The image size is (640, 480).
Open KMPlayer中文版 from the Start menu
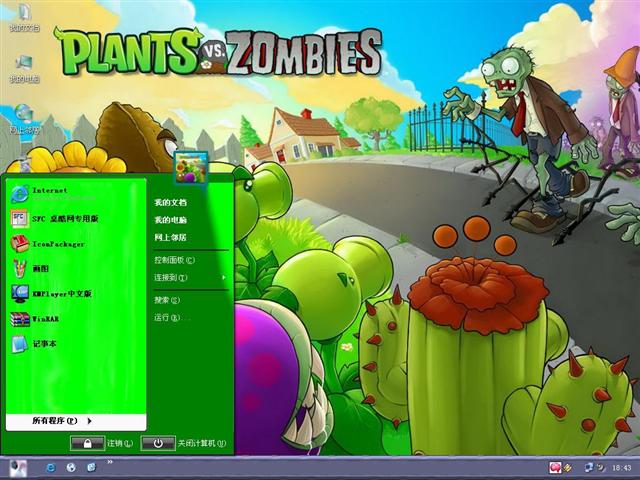(76, 293)
